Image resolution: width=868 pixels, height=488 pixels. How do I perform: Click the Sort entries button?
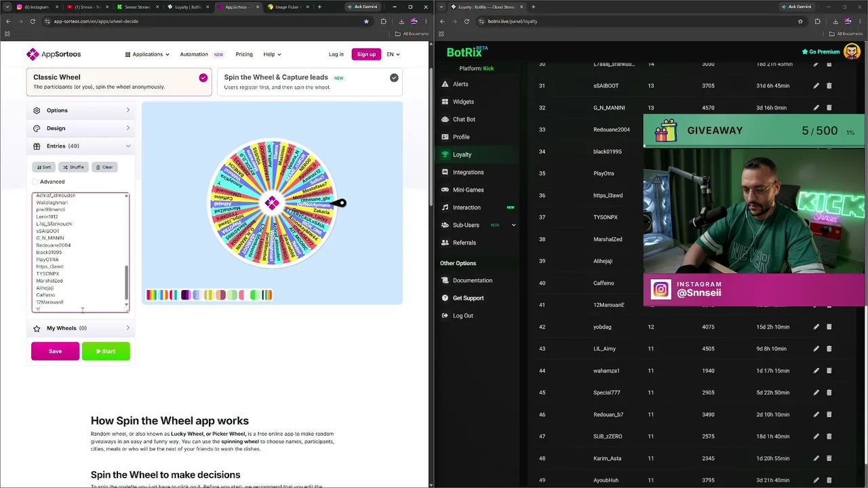coord(44,167)
